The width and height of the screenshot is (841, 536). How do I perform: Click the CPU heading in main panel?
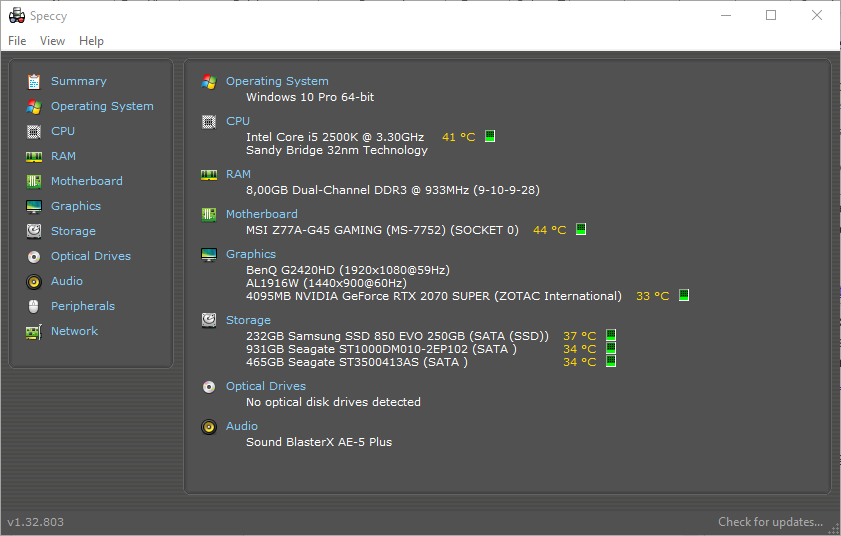238,121
